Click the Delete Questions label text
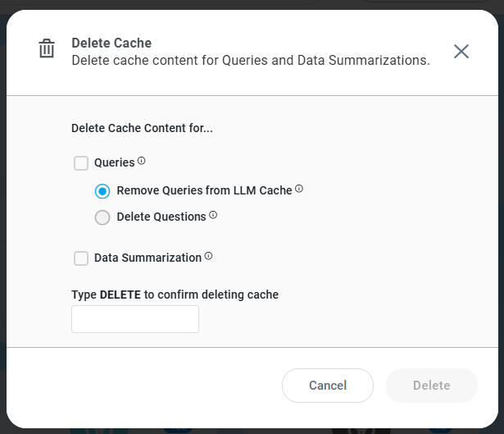The width and height of the screenshot is (504, 434). coord(161,217)
